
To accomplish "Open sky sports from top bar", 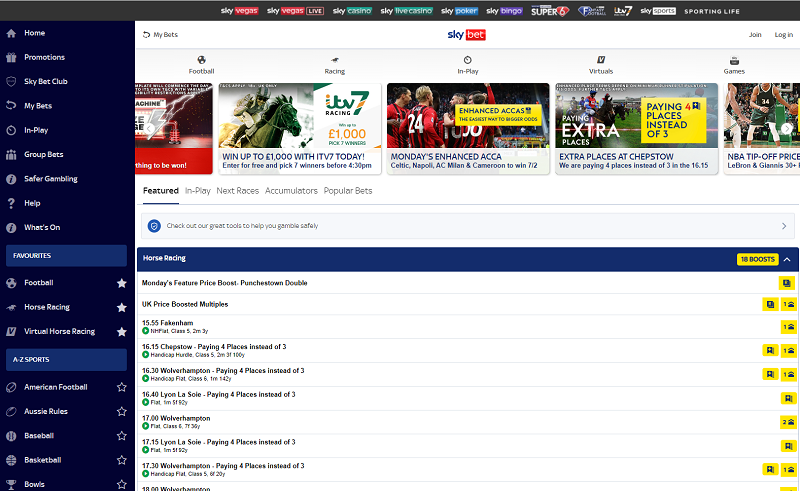I will point(658,11).
